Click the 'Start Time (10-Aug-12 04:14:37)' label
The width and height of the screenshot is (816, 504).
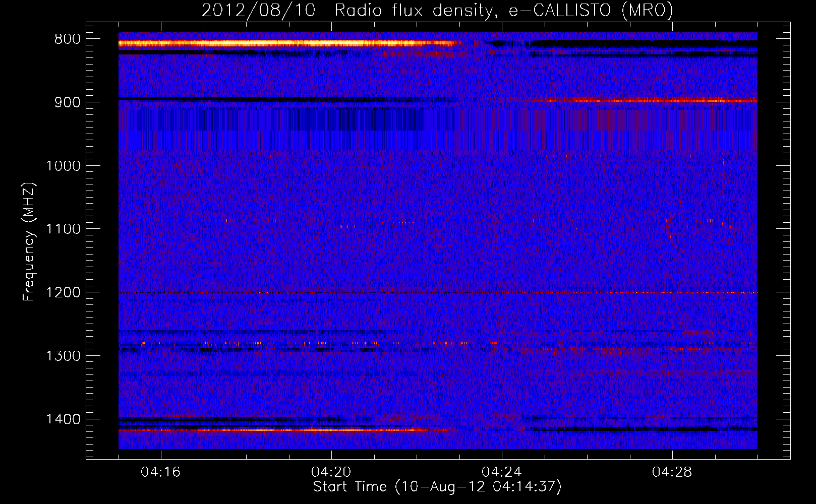[437, 487]
